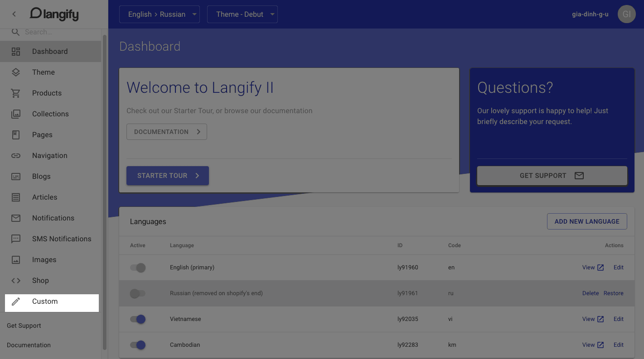The width and height of the screenshot is (644, 359).
Task: Edit the Vietnamese language
Action: (x=619, y=319)
